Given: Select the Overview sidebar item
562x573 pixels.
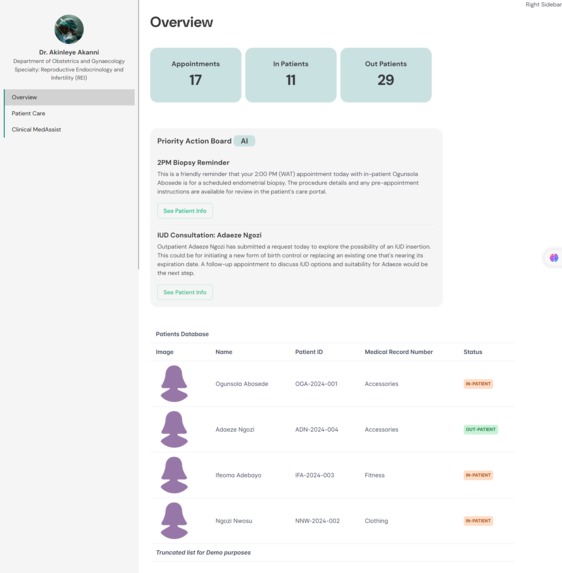Looking at the screenshot, I should [x=69, y=97].
